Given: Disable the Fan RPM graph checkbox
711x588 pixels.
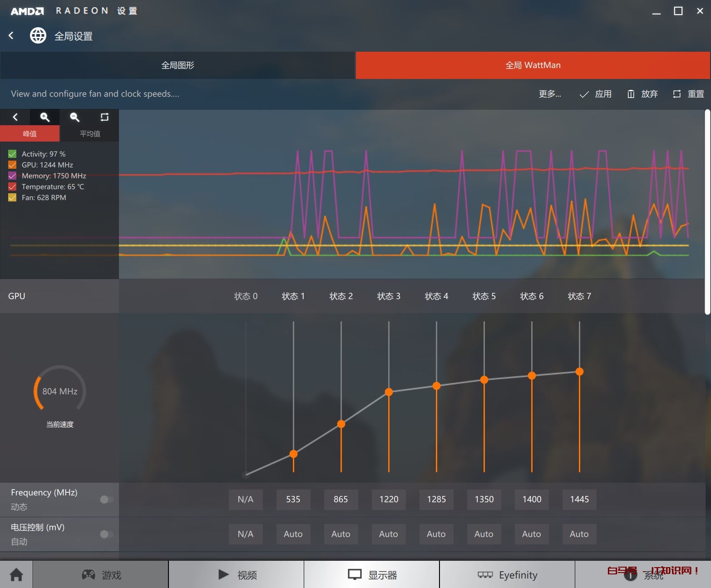Looking at the screenshot, I should [12, 198].
